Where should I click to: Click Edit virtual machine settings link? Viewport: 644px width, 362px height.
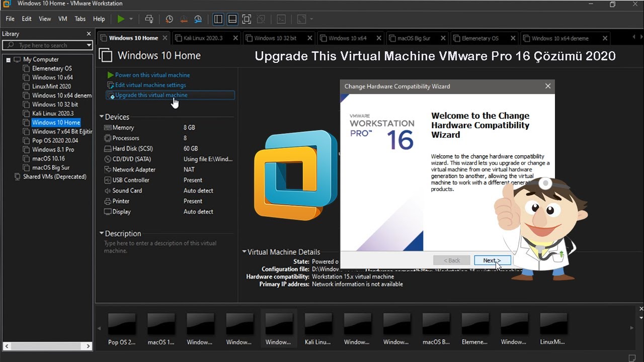(150, 85)
